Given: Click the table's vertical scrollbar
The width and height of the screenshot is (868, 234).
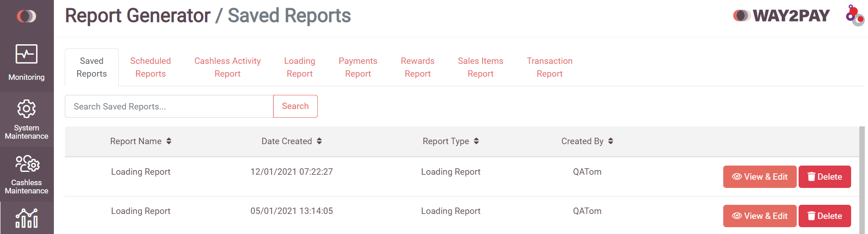Looking at the screenshot, I should pyautogui.click(x=862, y=180).
